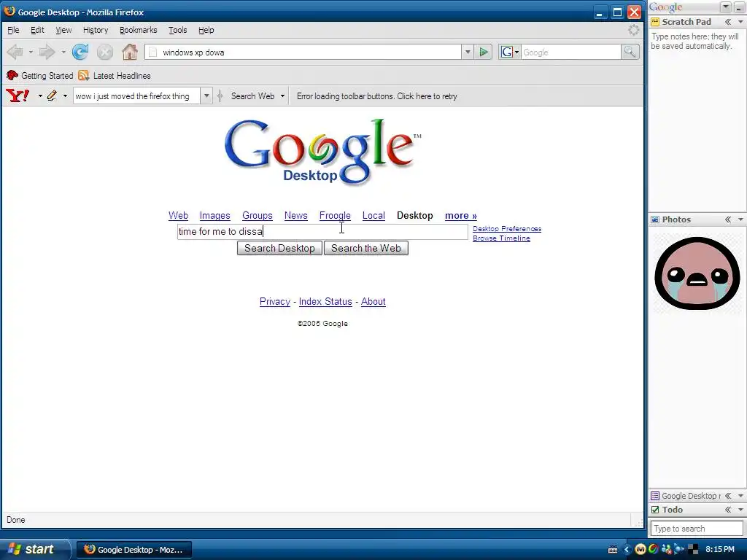Screen dimensions: 747x560
Task: Open the Search Web dropdown arrow
Action: [x=282, y=96]
